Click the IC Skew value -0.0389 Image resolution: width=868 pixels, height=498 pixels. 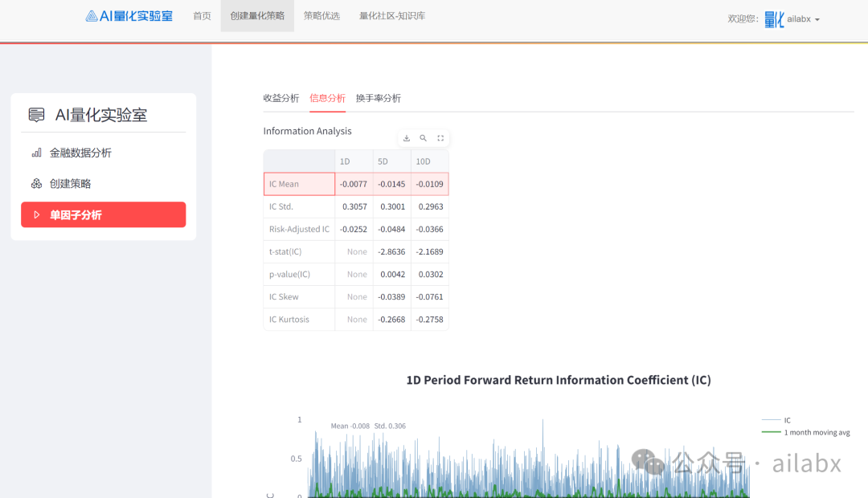(x=392, y=297)
